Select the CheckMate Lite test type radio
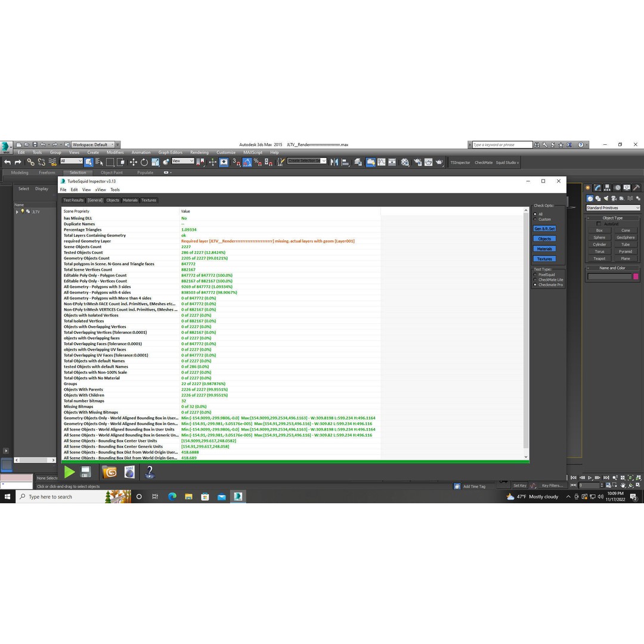This screenshot has width=644, height=644. click(535, 280)
